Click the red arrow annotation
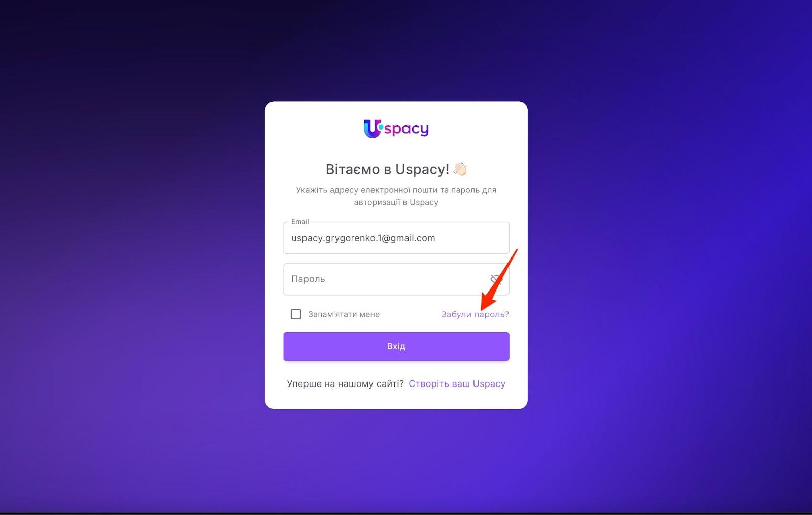This screenshot has width=812, height=515. click(x=499, y=279)
